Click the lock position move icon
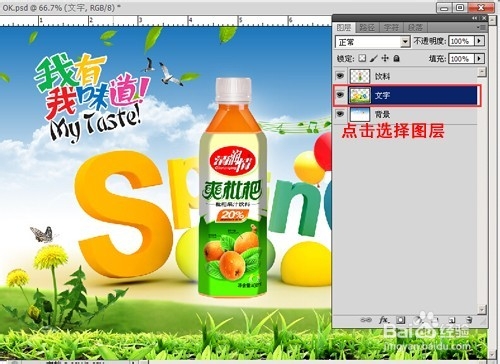500x364 pixels. coord(385,58)
